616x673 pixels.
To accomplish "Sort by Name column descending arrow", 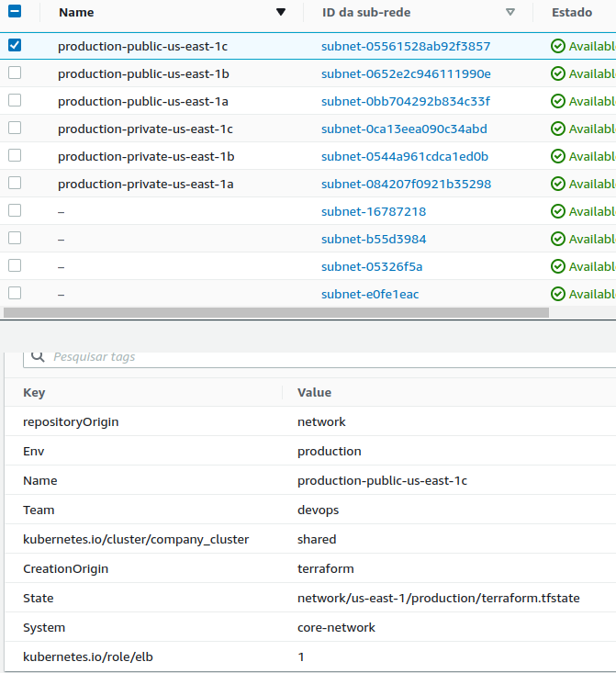I will [281, 13].
